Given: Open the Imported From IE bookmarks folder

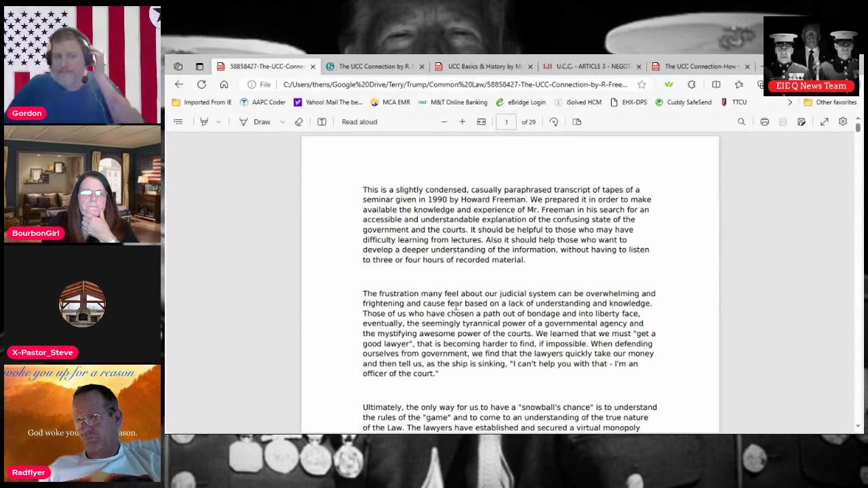Looking at the screenshot, I should pos(201,102).
